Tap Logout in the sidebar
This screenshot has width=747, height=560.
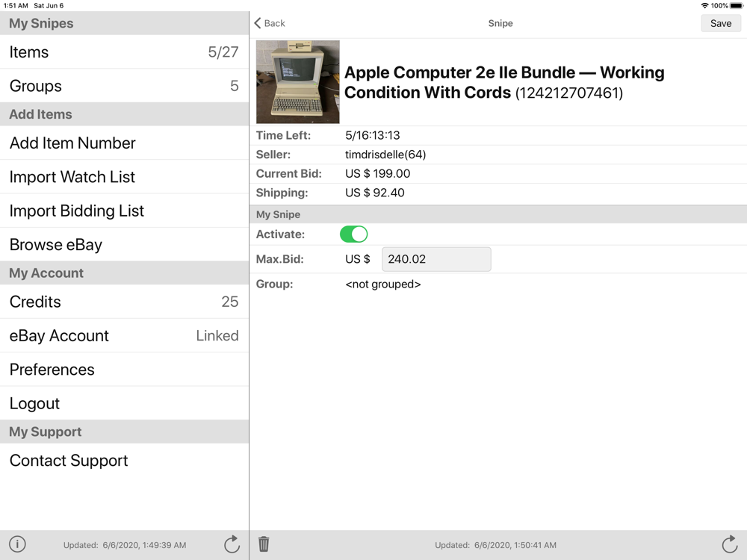[x=124, y=403]
